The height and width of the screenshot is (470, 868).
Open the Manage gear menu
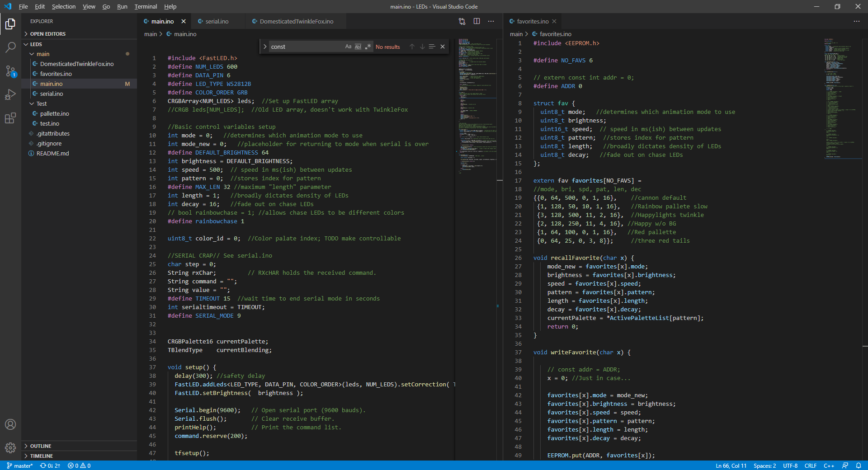10,448
